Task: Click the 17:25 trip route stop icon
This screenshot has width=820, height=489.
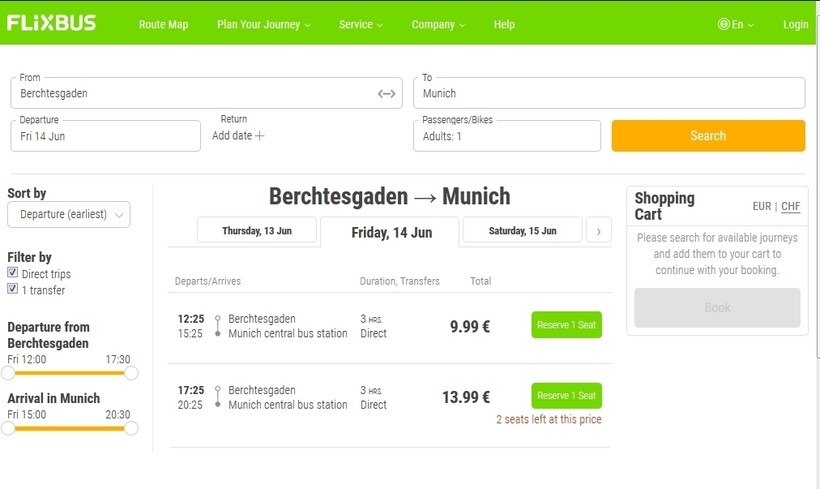Action: [218, 397]
